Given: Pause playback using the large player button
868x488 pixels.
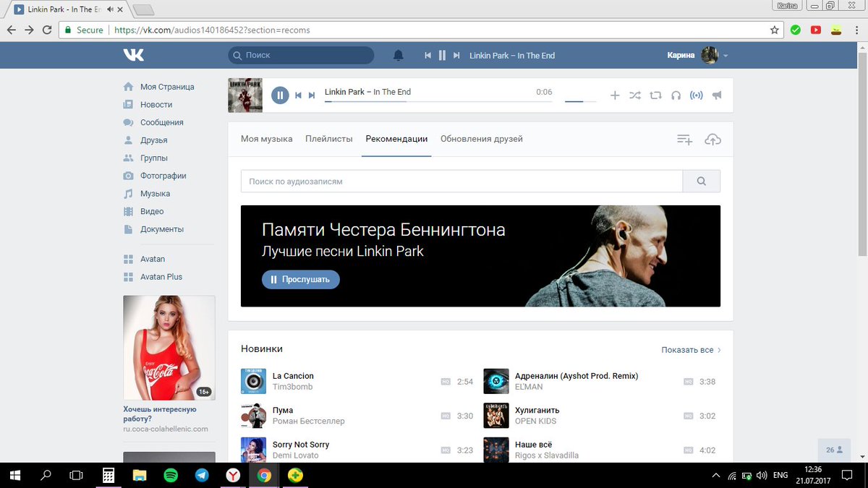Looking at the screenshot, I should click(280, 95).
